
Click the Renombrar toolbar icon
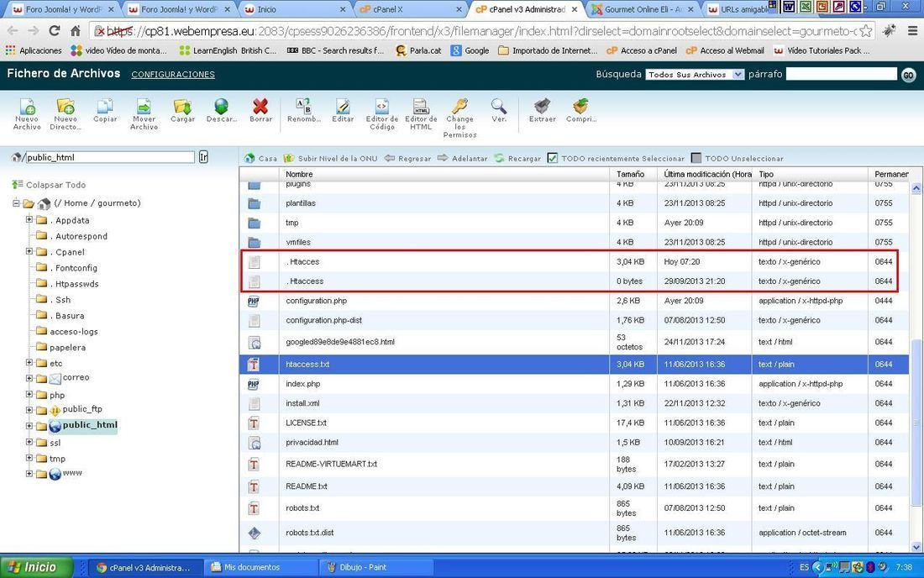(303, 106)
